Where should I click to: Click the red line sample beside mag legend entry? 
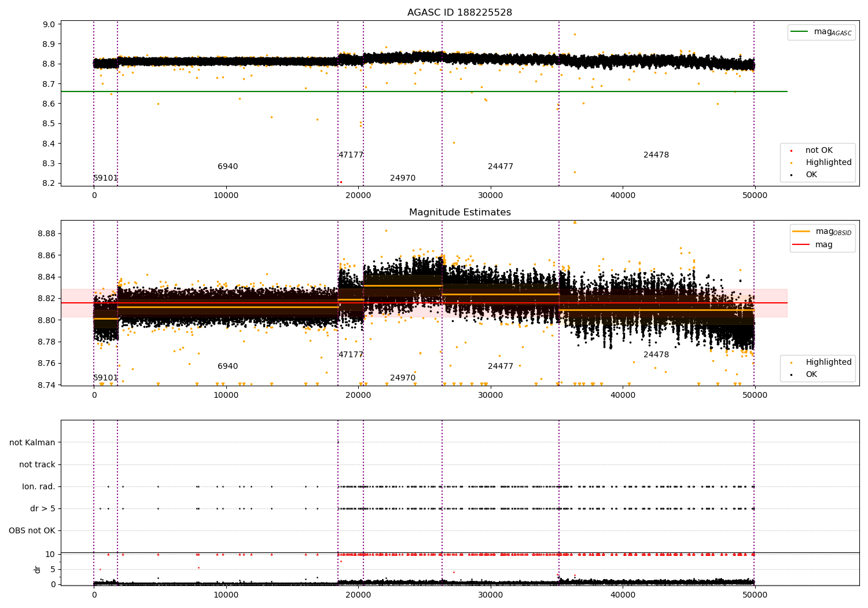coord(801,244)
